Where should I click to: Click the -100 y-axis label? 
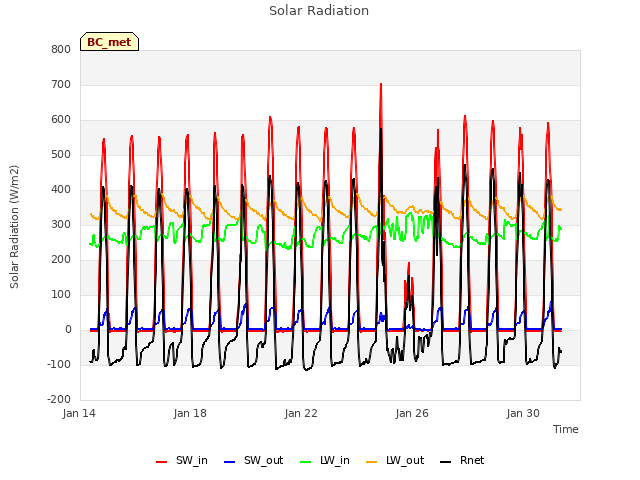click(59, 364)
